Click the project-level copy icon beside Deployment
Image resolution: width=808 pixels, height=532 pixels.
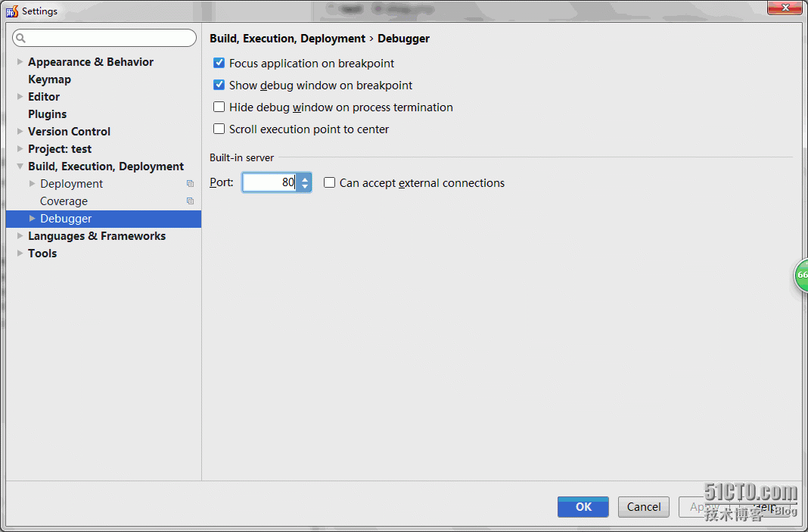coord(190,184)
